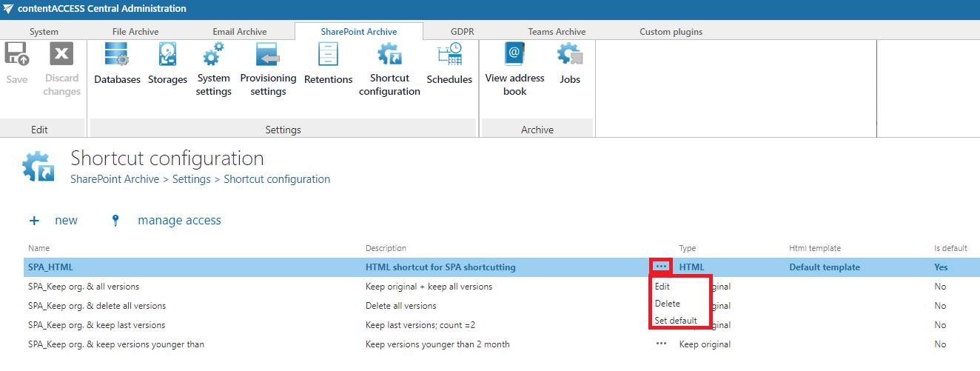The width and height of the screenshot is (980, 371).
Task: Open ellipsis menu for keep versions younger than row
Action: [x=661, y=344]
